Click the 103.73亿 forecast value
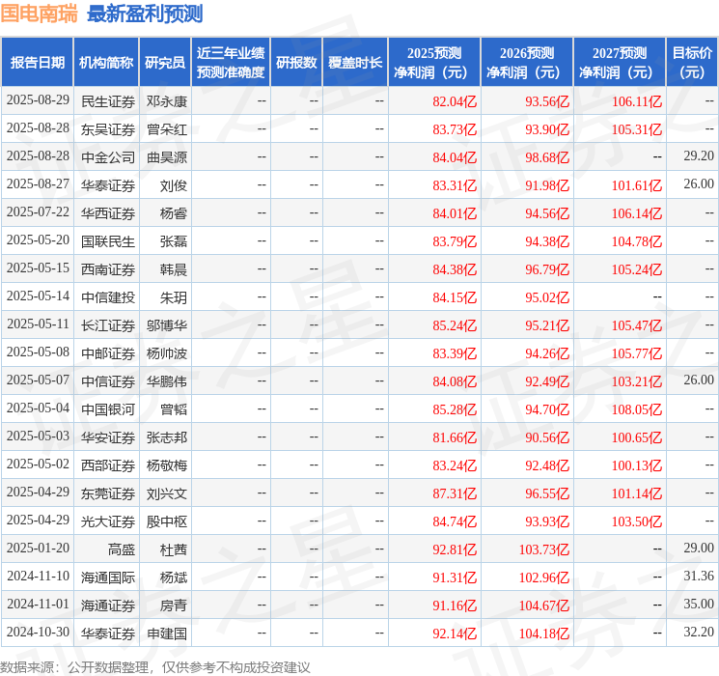The width and height of the screenshot is (719, 676). (x=544, y=549)
